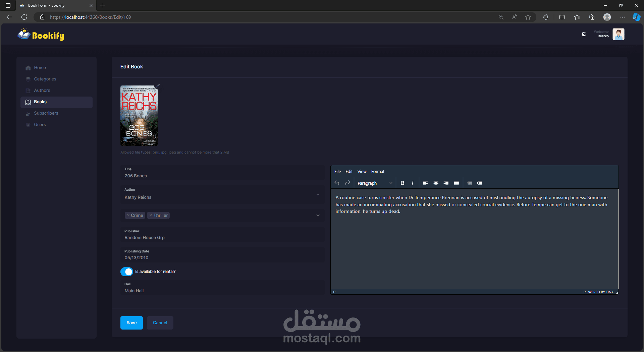Open editor View menu
644x352 pixels.
tap(362, 172)
